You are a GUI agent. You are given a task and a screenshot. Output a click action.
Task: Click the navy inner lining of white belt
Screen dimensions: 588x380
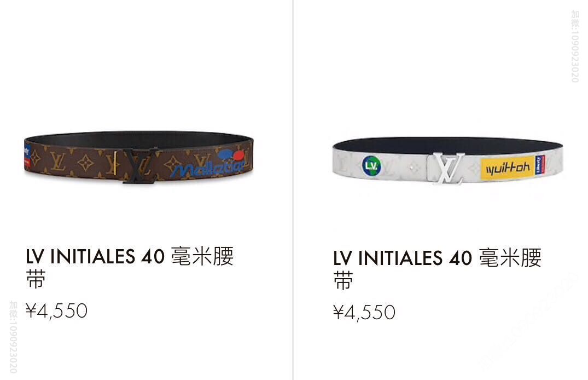point(447,145)
